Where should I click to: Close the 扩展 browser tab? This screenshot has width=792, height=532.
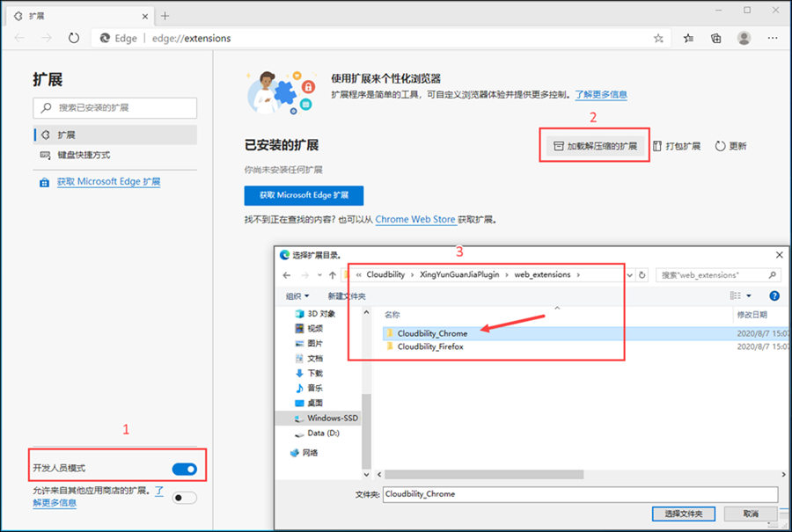(145, 16)
